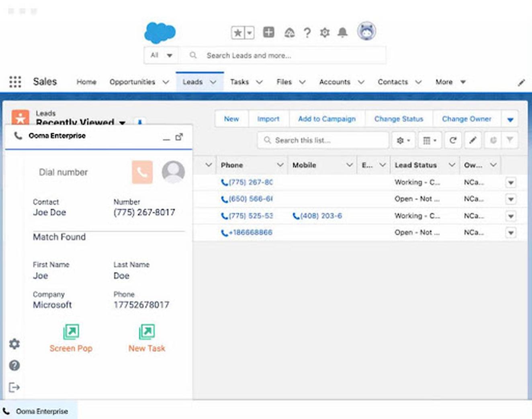
Task: Click the inline edit pencil for list
Action: [473, 140]
